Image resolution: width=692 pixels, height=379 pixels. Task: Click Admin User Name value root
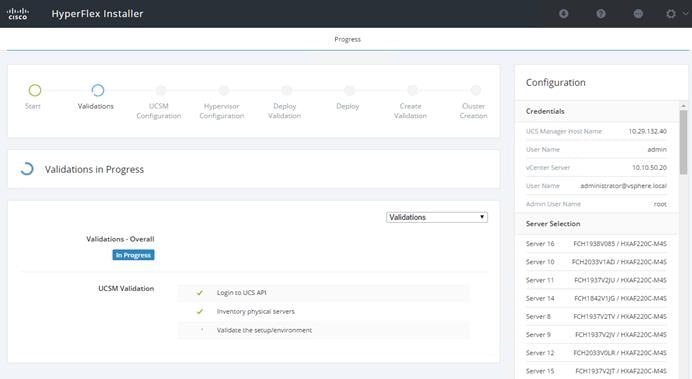660,204
